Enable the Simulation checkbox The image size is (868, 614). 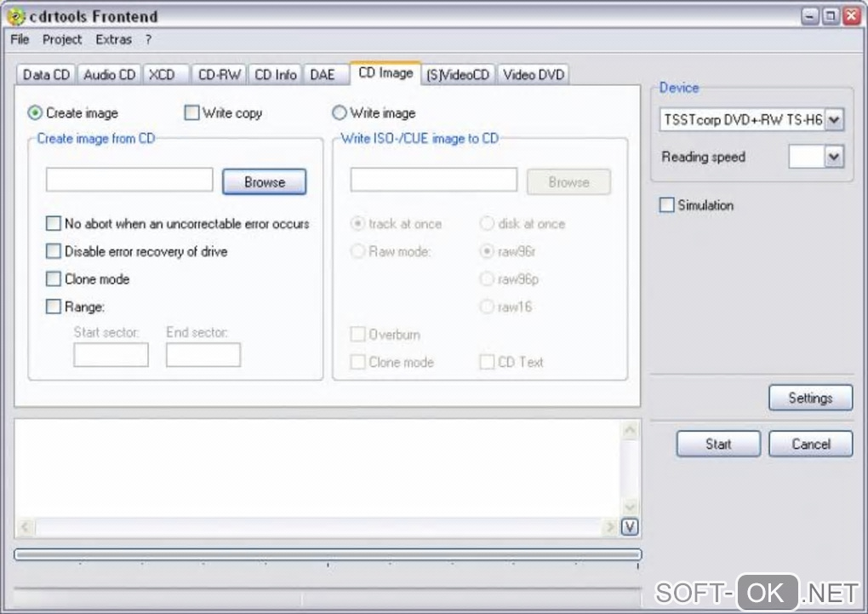pos(667,205)
